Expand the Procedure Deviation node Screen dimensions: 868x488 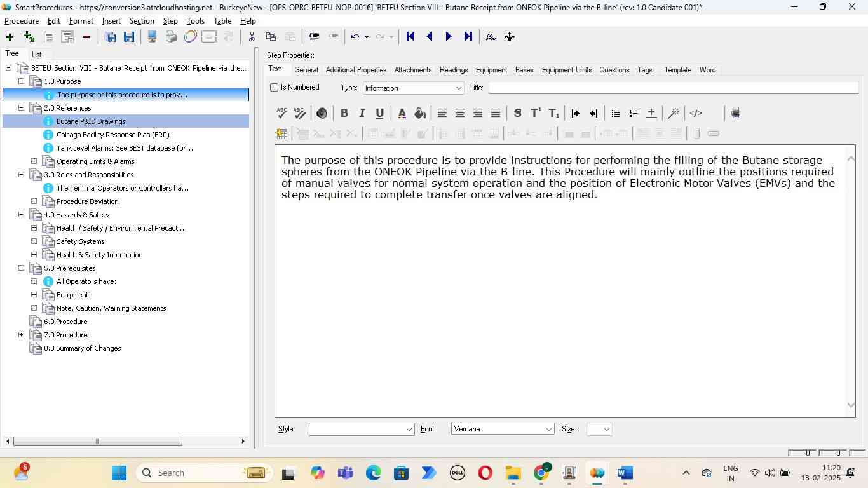(34, 201)
